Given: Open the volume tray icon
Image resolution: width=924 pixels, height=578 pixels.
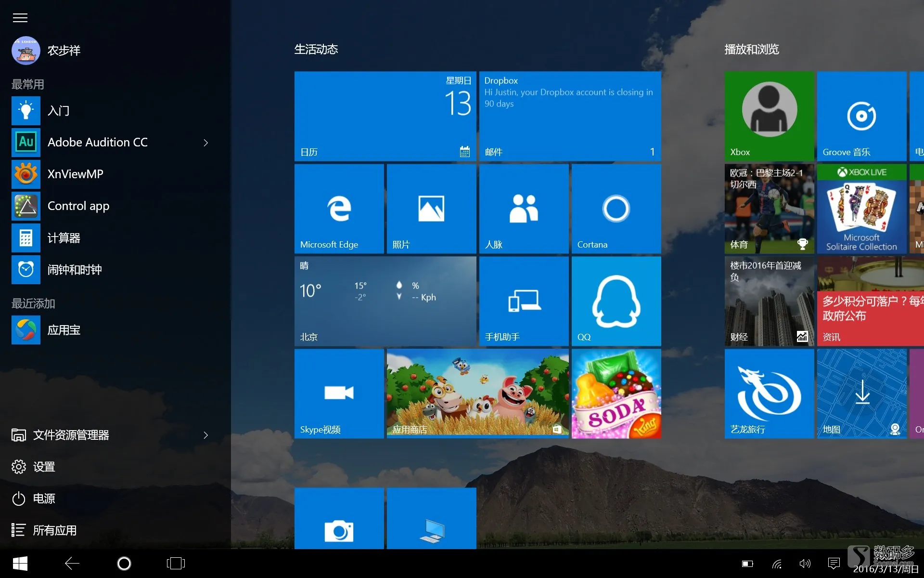Looking at the screenshot, I should pyautogui.click(x=805, y=564).
